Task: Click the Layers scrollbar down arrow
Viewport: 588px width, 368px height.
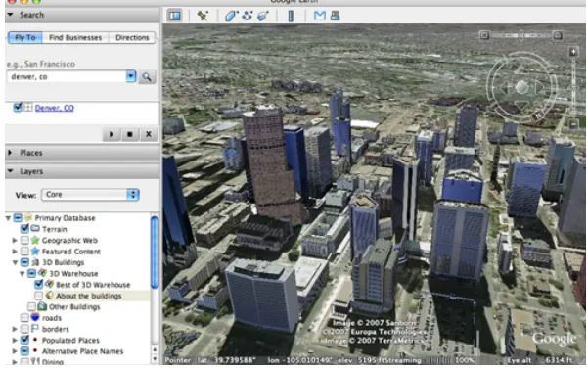Action: [155, 359]
